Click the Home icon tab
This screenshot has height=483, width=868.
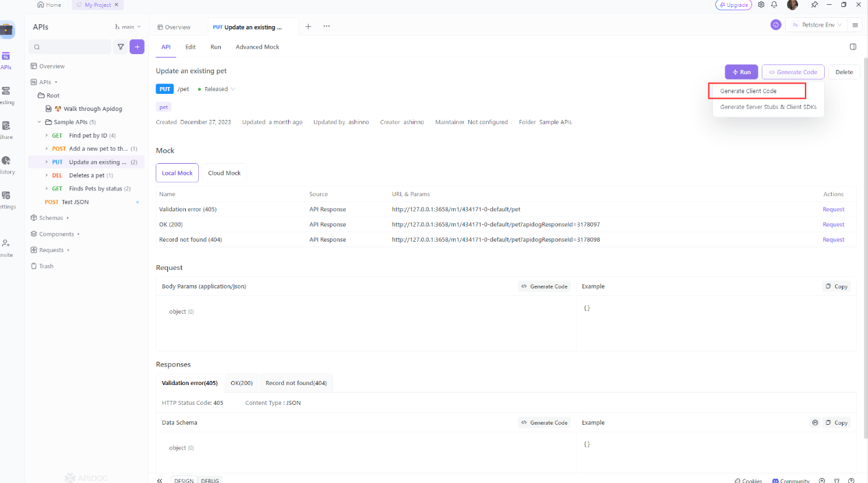(49, 5)
